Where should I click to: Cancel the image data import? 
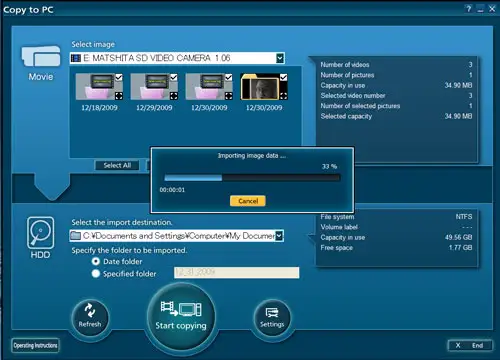248,201
